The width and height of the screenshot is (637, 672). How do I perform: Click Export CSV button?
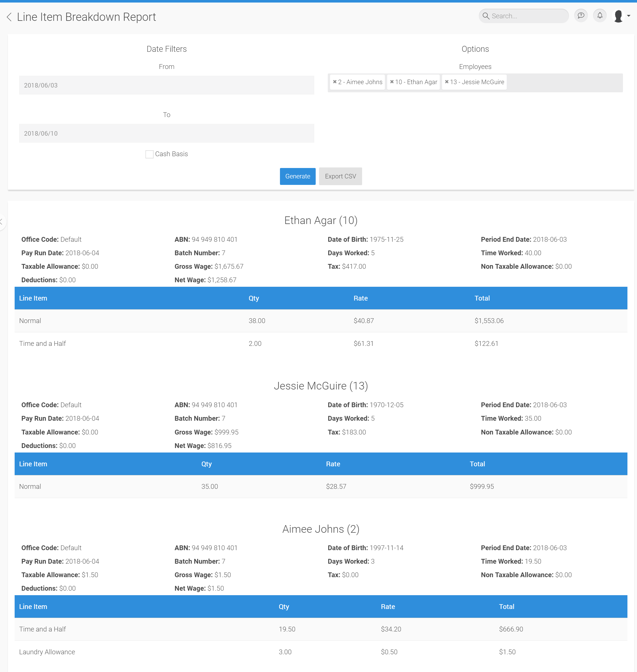[x=340, y=176]
